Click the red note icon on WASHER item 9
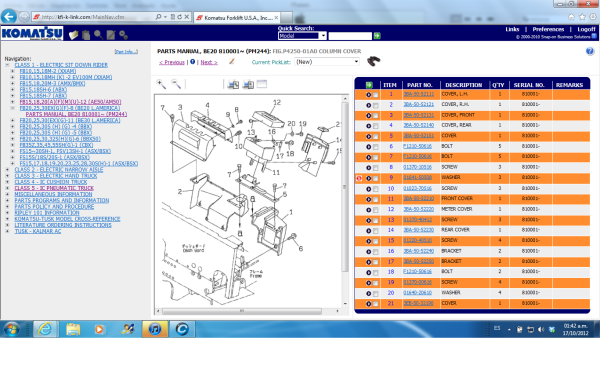Screen dimensions: 600x380 click(x=359, y=178)
